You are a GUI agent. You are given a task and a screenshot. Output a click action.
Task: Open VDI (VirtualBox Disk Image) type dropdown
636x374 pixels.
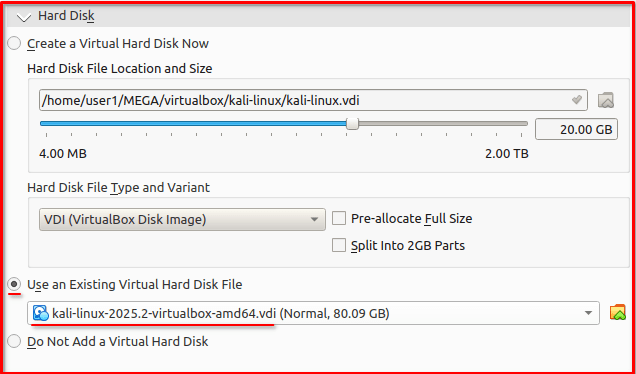[182, 219]
